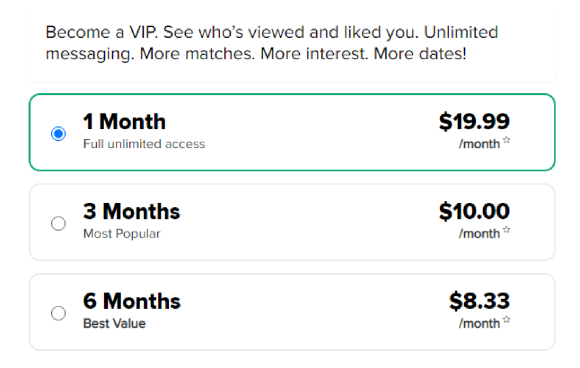This screenshot has height=368, width=580.
Task: Click /month text under $8.33
Action: 479,324
